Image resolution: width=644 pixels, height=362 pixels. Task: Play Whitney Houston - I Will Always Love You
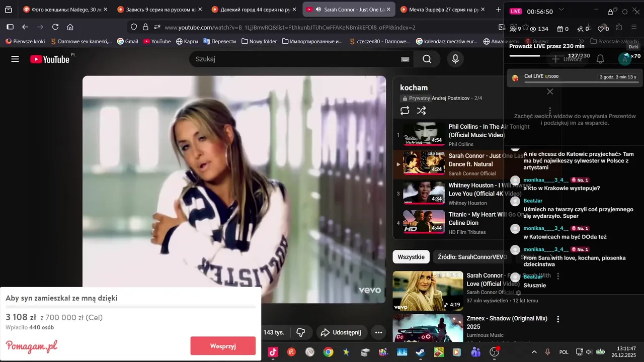[424, 194]
